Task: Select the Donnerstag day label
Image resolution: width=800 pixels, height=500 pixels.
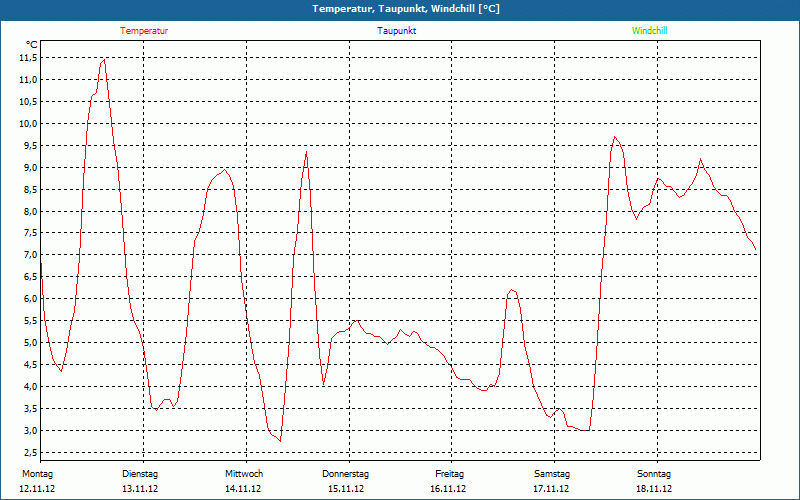Action: coord(345,474)
